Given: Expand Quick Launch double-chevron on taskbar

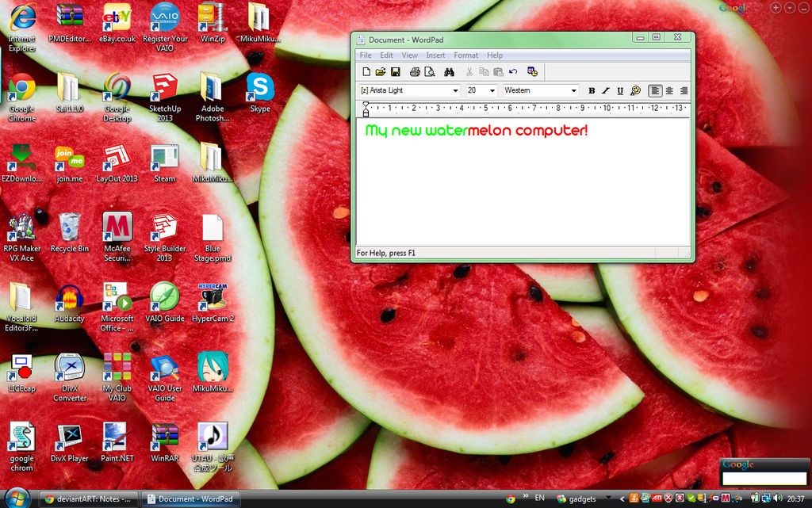Looking at the screenshot, I should coord(526,497).
